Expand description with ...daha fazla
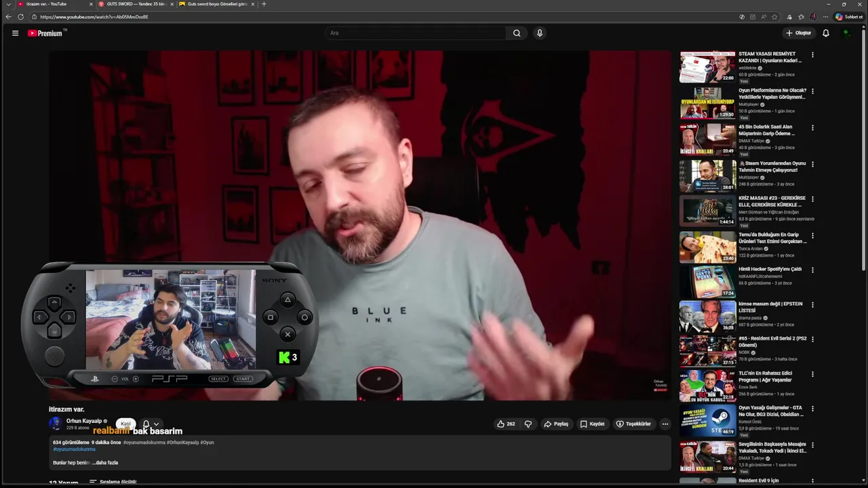 [105, 462]
